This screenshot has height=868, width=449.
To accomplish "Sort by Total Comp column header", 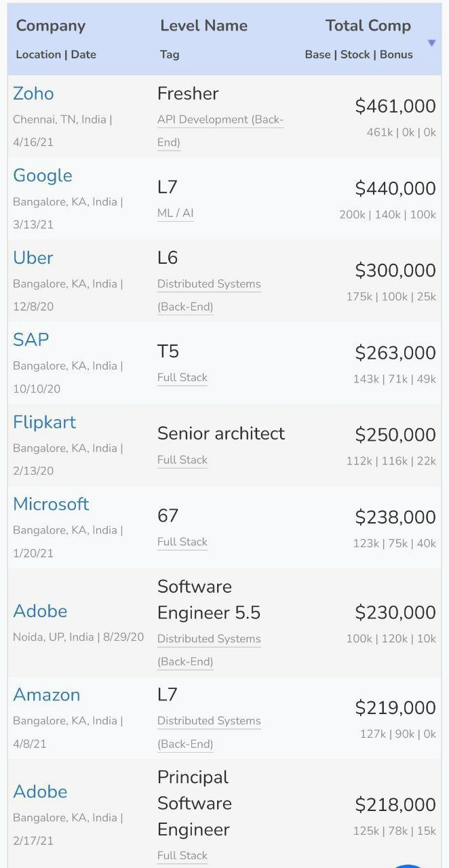I will [368, 26].
